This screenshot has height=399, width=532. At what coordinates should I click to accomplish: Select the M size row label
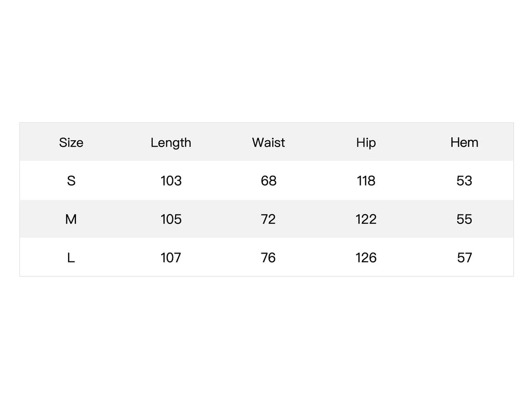coord(71,219)
